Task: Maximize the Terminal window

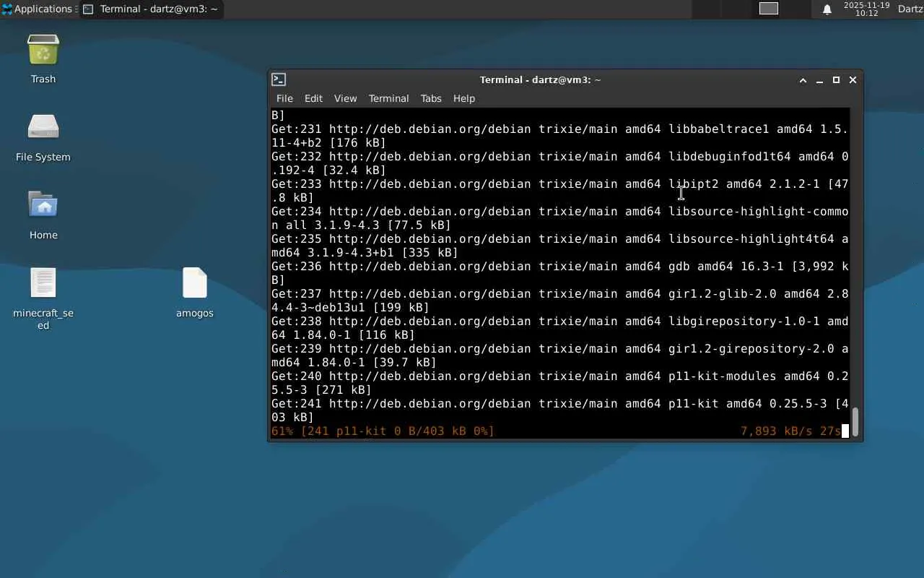Action: tap(836, 79)
